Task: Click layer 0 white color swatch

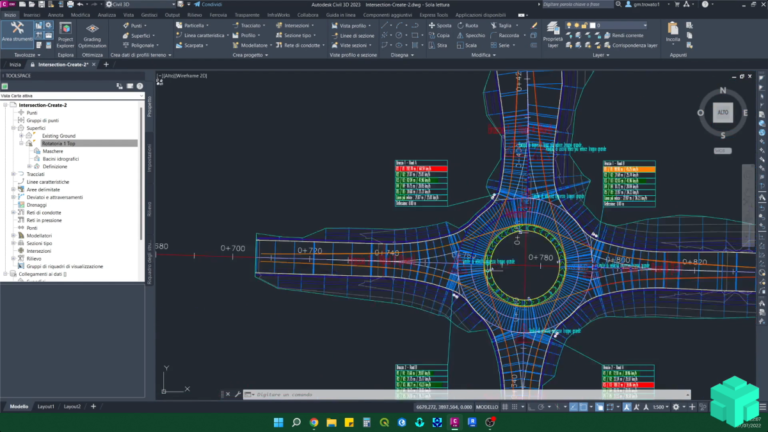Action: (x=592, y=25)
